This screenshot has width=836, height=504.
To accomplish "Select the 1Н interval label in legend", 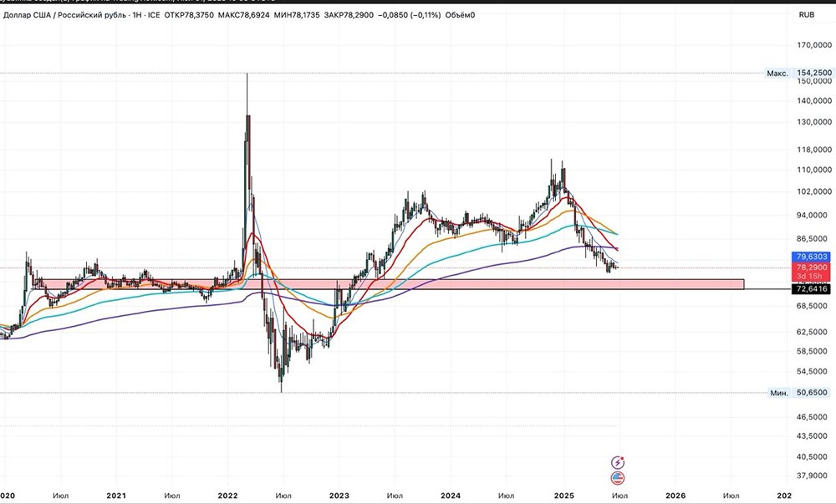I will click(x=137, y=15).
